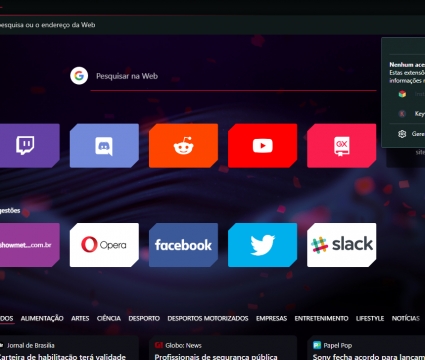Click the Key extension icon in popup
Viewport: 425px width, 360px height.
click(402, 114)
